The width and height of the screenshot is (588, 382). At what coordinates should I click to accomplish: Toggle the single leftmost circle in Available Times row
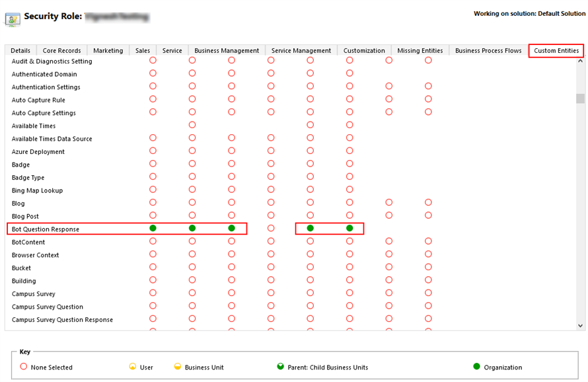pos(192,125)
